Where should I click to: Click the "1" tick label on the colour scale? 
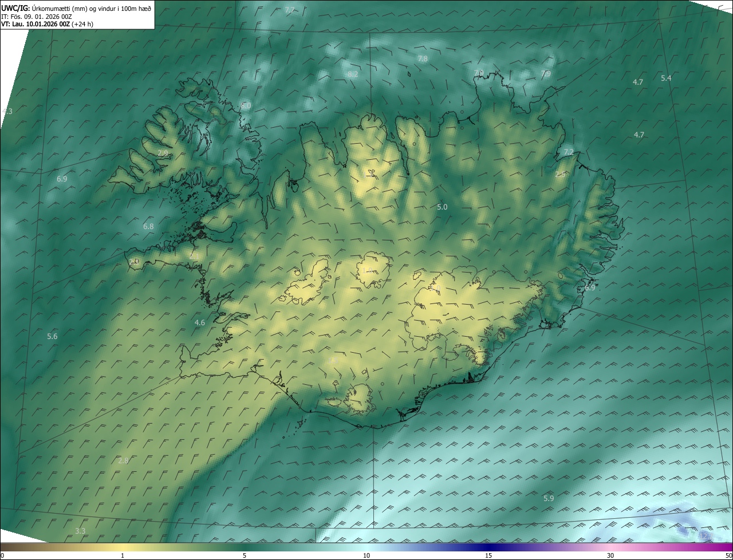pos(123,555)
